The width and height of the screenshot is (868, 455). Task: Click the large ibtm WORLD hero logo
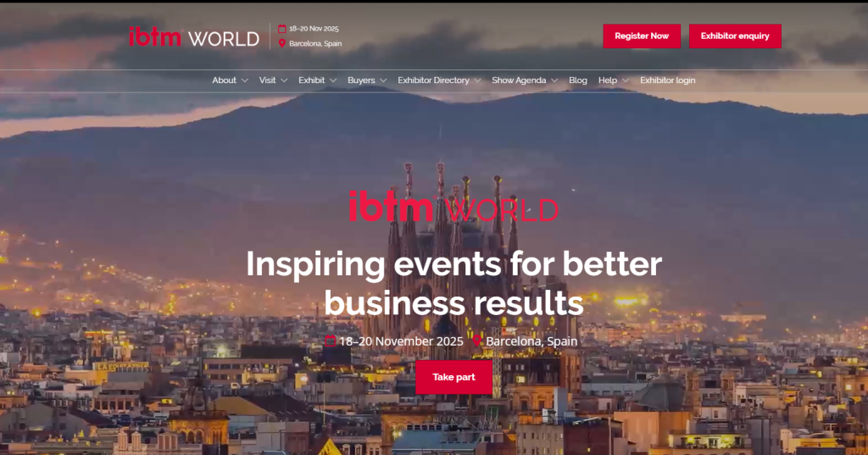(453, 207)
